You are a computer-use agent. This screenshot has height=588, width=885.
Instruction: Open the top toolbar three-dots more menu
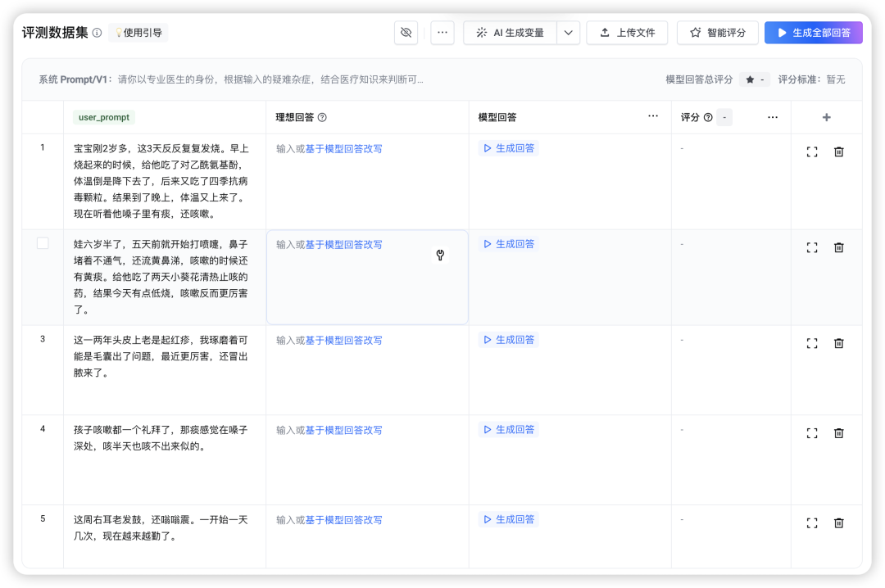442,33
